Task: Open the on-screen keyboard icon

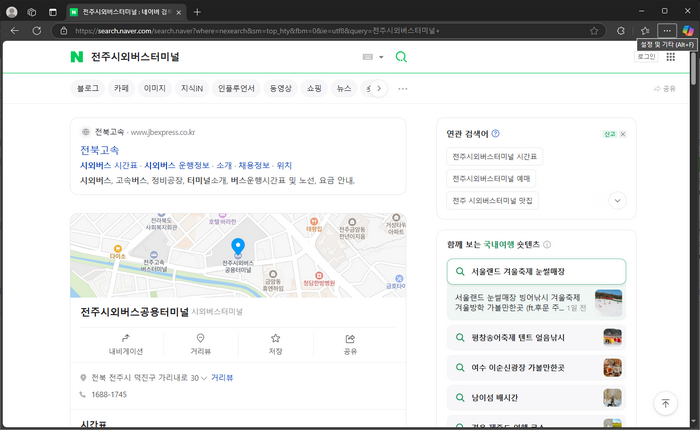Action: point(367,57)
